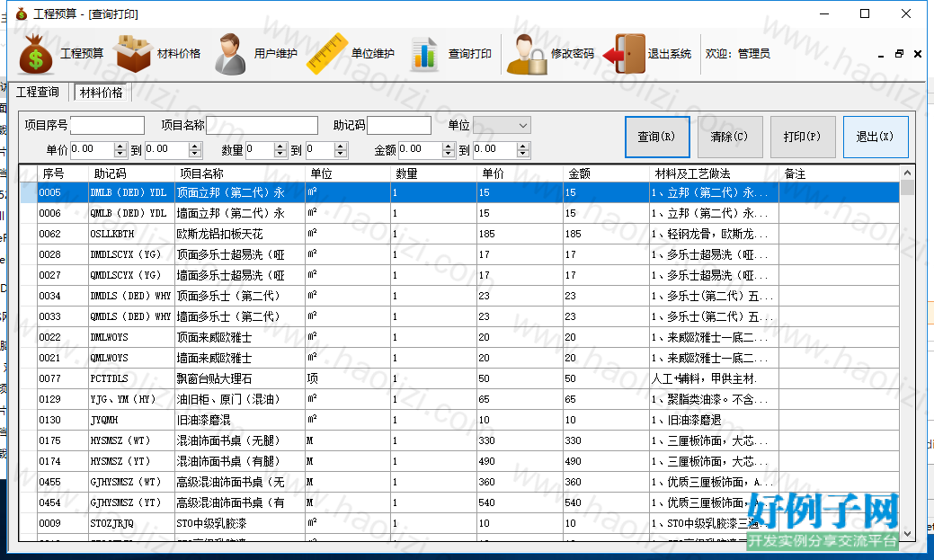Click the 金额 minimum spinner arrows
This screenshot has height=560, width=934.
(x=449, y=149)
